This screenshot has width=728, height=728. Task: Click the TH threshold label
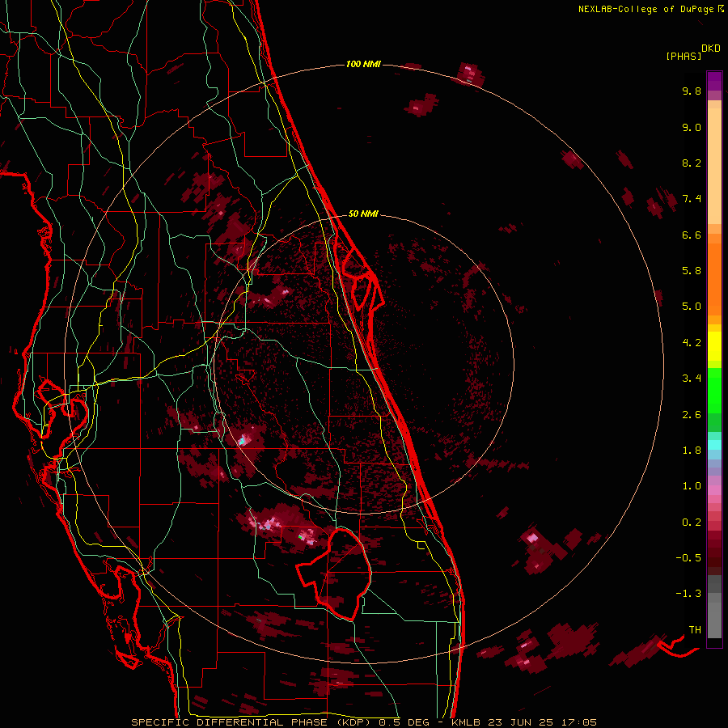695,630
